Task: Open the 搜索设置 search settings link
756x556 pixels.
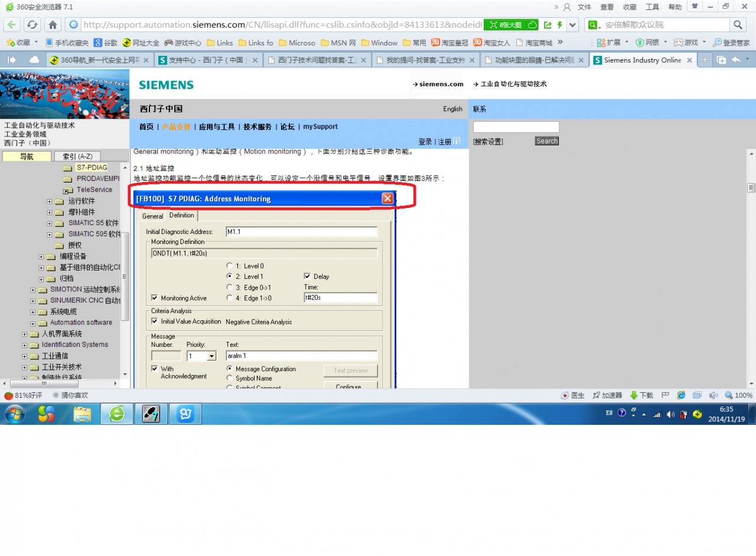Action: [x=488, y=142]
